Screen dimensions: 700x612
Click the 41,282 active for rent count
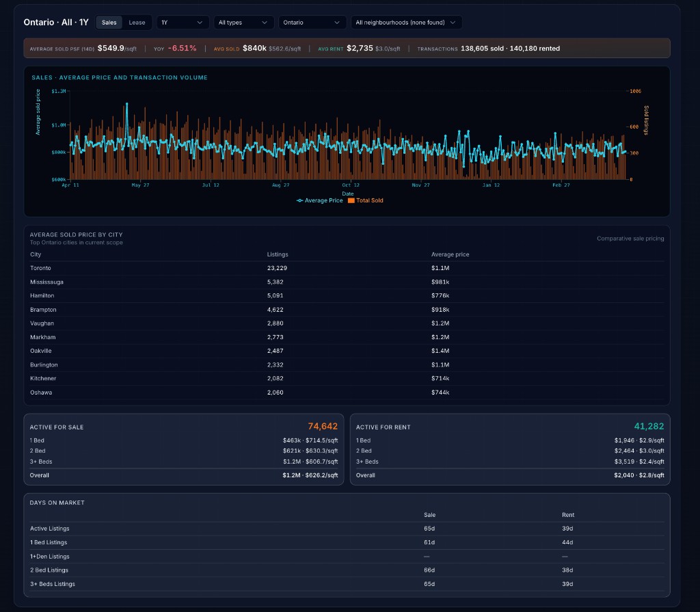(649, 427)
